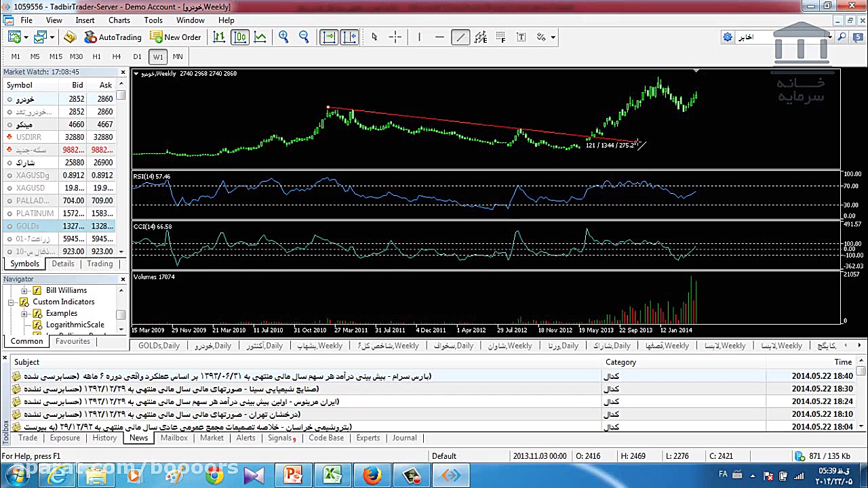Select USDIRR symbol in Market Watch
868x488 pixels.
(58, 137)
